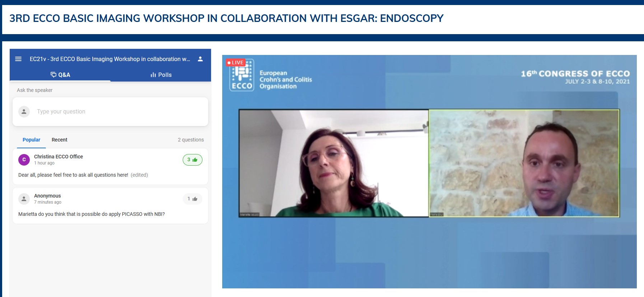Click the avatar icon beside question input
This screenshot has width=644, height=297.
(24, 112)
